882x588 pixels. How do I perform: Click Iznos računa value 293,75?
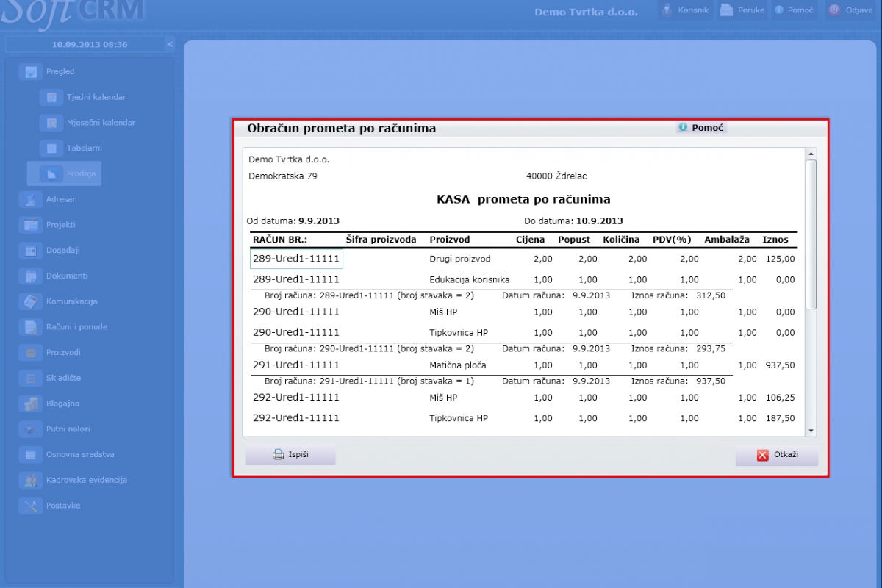pyautogui.click(x=710, y=348)
